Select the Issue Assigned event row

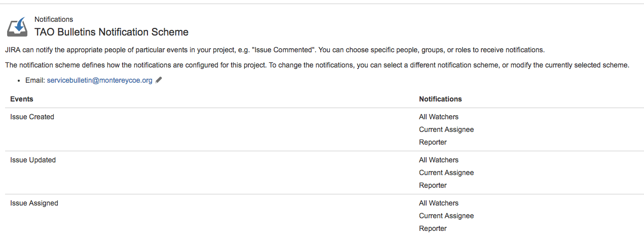[x=34, y=203]
